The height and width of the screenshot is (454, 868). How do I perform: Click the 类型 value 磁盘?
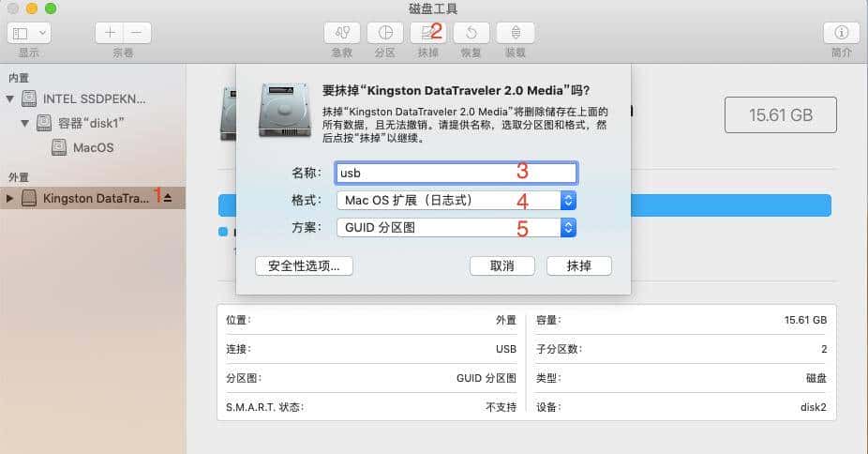point(816,378)
